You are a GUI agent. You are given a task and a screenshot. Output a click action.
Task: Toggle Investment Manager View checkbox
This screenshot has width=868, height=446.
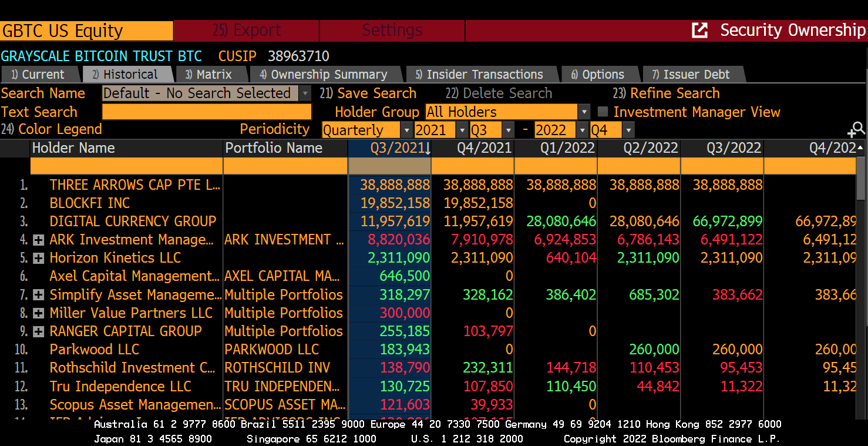click(603, 112)
